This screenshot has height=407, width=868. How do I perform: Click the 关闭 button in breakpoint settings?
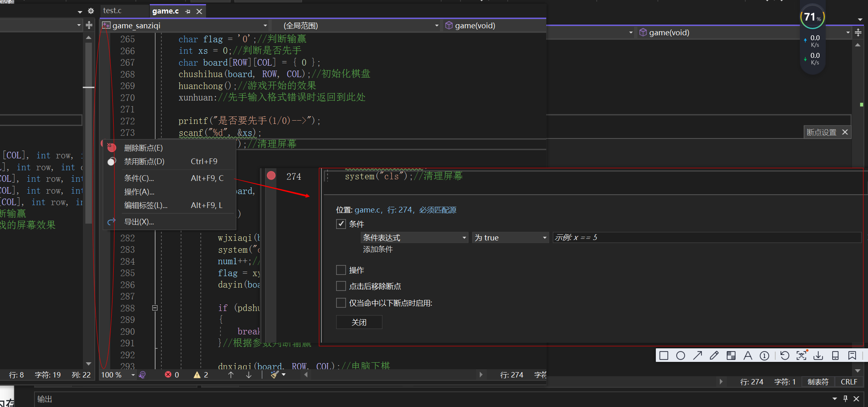(359, 322)
